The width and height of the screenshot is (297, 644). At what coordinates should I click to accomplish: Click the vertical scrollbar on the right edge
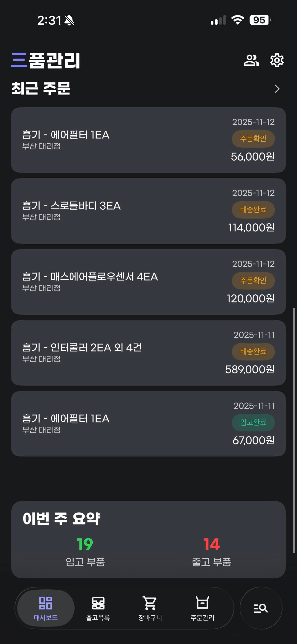[294, 430]
